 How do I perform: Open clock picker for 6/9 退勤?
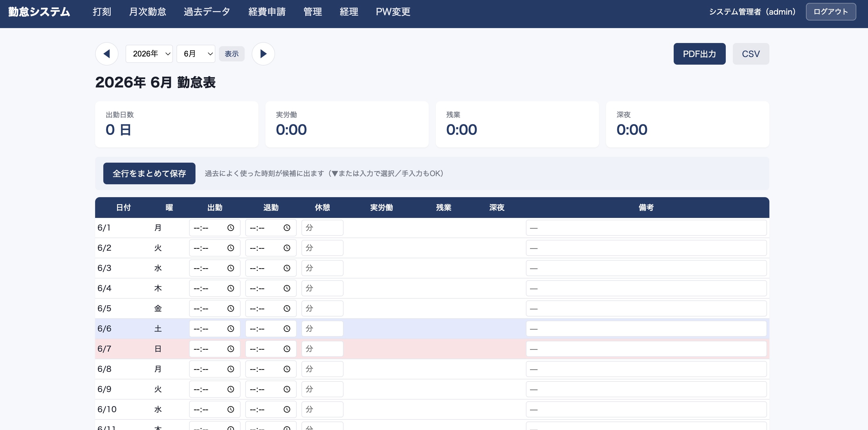[x=287, y=390]
